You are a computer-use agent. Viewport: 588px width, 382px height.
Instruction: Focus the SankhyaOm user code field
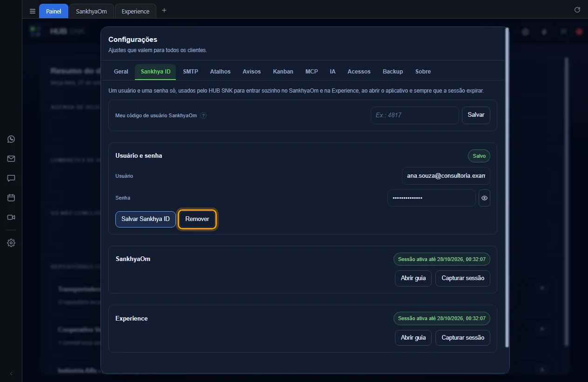click(415, 115)
